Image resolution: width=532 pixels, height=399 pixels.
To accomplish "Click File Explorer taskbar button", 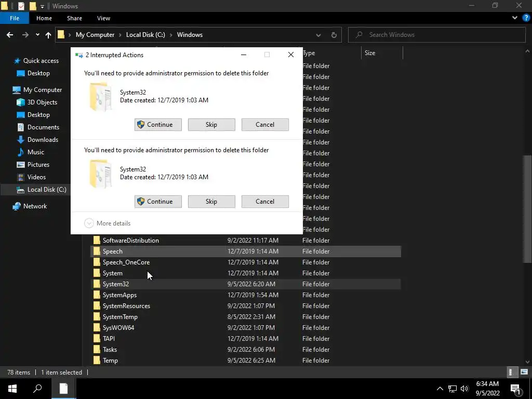I will 64,389.
